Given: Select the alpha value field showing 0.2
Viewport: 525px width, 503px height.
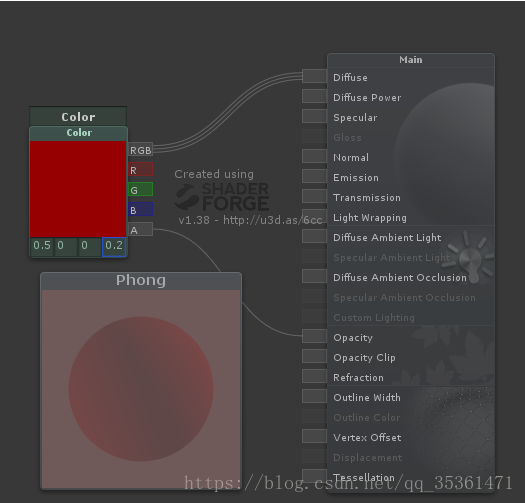Looking at the screenshot, I should [114, 246].
